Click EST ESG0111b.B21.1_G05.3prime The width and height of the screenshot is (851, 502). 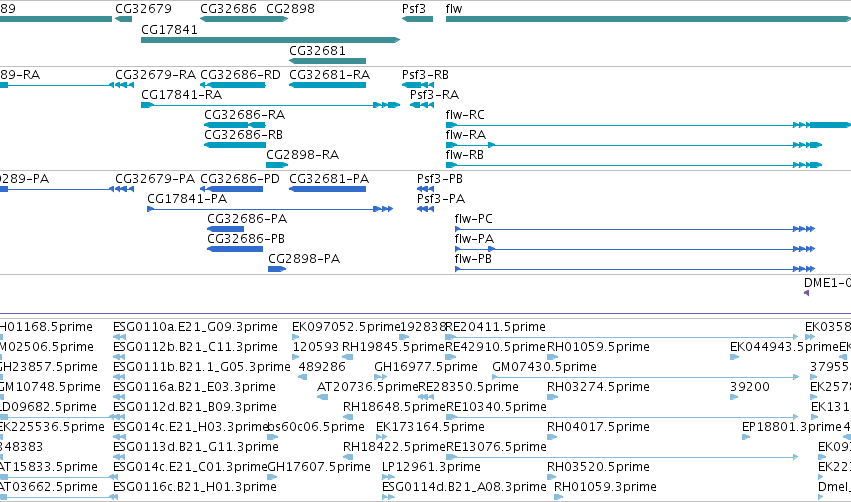pos(202,367)
